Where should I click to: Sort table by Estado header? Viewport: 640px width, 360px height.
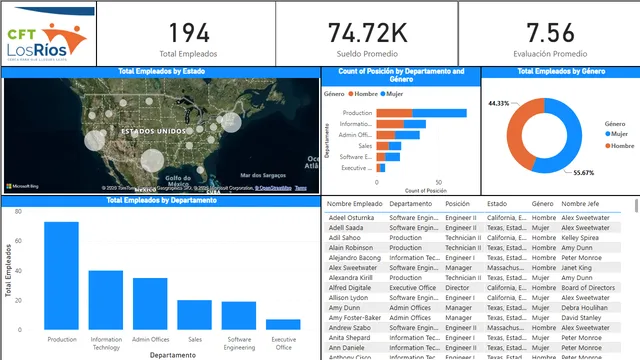(x=497, y=204)
